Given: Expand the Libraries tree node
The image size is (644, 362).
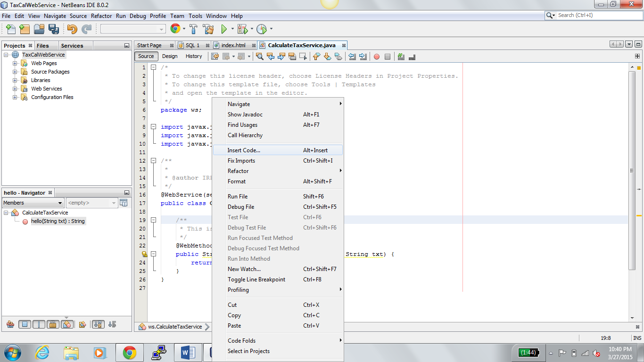Looking at the screenshot, I should [15, 80].
